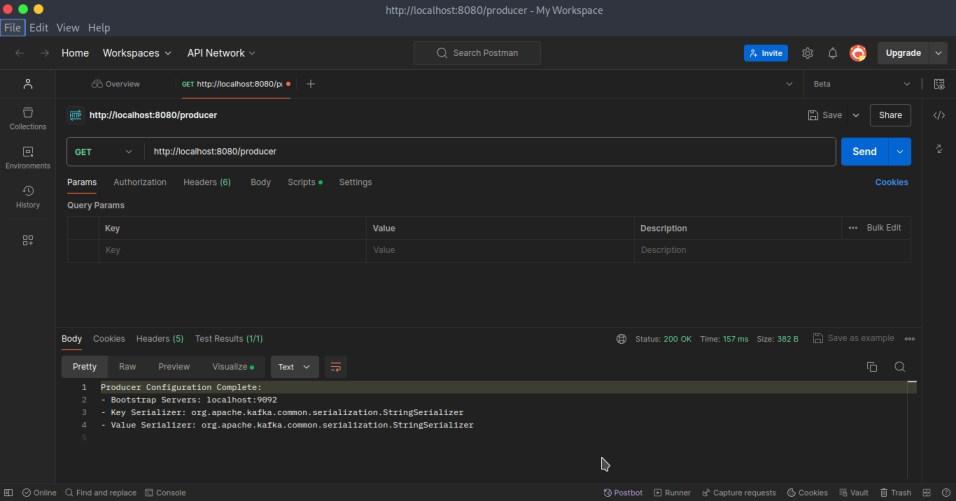This screenshot has width=956, height=501.
Task: Click the Invite button
Action: click(766, 53)
